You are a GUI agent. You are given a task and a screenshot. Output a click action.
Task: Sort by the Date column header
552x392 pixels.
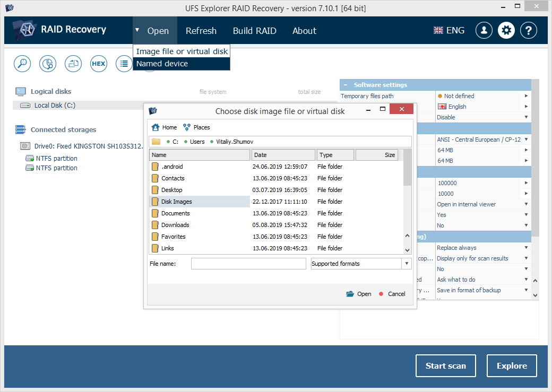[x=283, y=155]
